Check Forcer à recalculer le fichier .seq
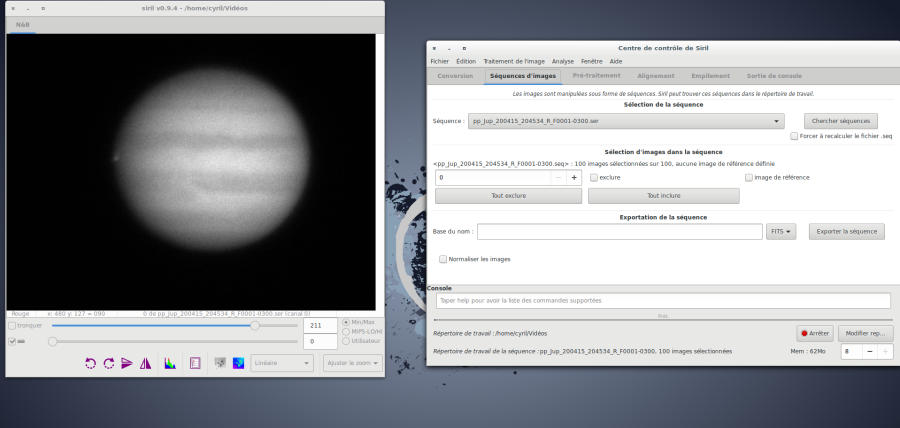This screenshot has height=428, width=900. coord(794,137)
